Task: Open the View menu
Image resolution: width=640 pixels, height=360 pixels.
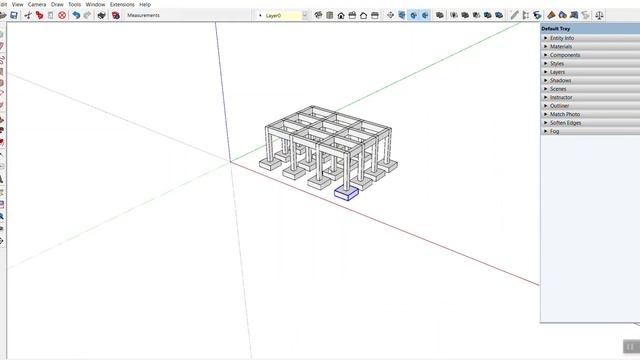Action: [18, 4]
